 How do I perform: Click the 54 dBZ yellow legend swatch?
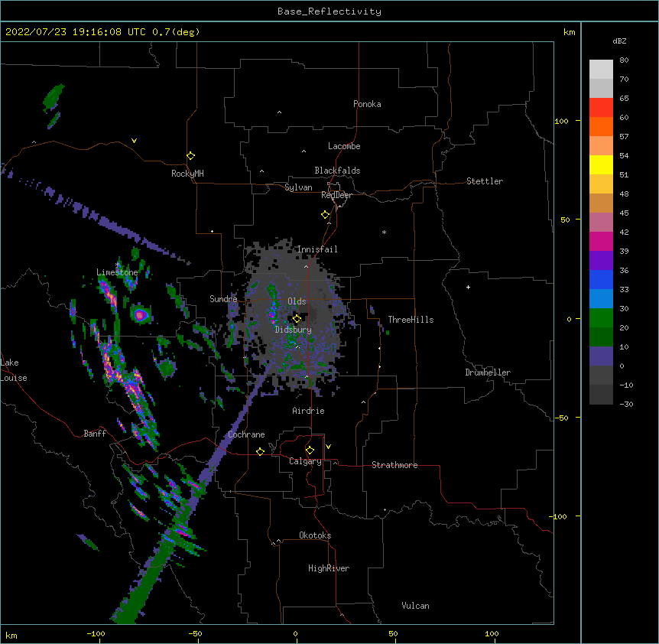click(x=601, y=164)
